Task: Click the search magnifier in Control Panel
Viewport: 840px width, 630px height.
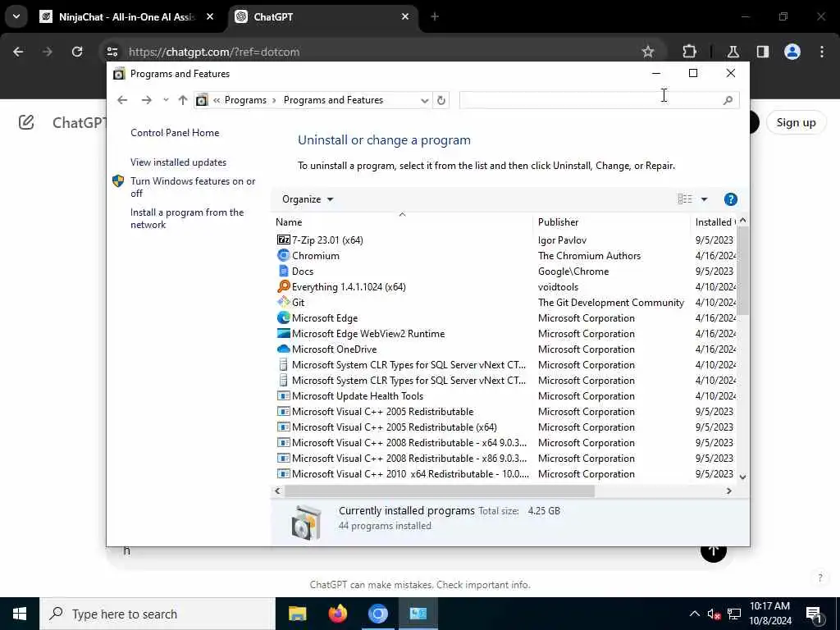Action: (728, 100)
